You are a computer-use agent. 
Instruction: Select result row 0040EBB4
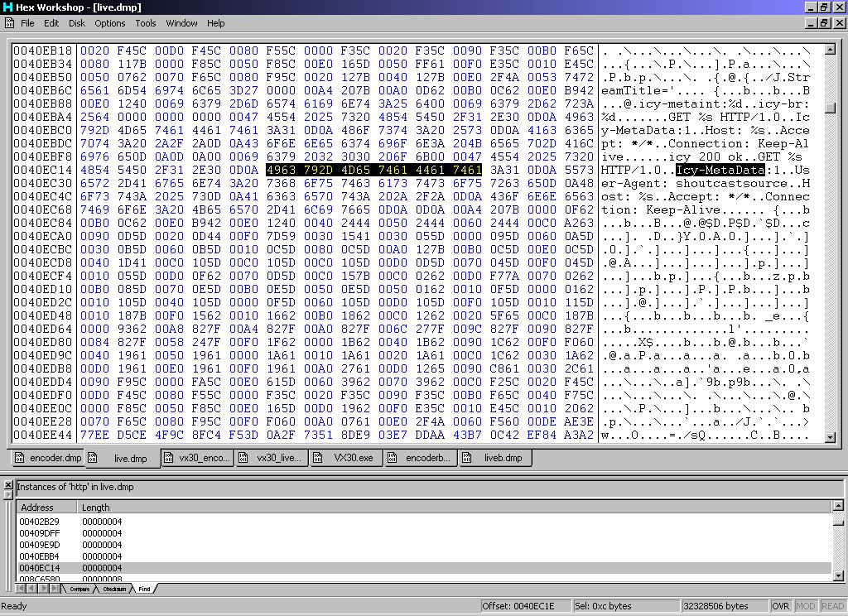423,556
